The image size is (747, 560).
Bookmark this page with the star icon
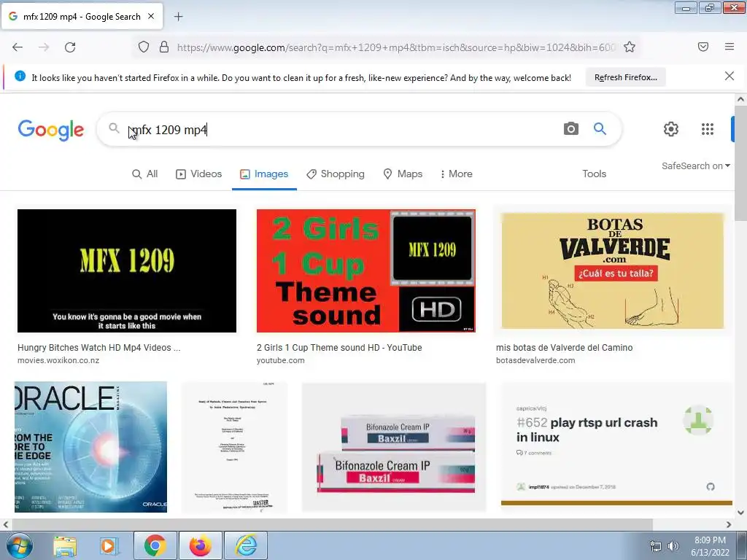pos(630,47)
